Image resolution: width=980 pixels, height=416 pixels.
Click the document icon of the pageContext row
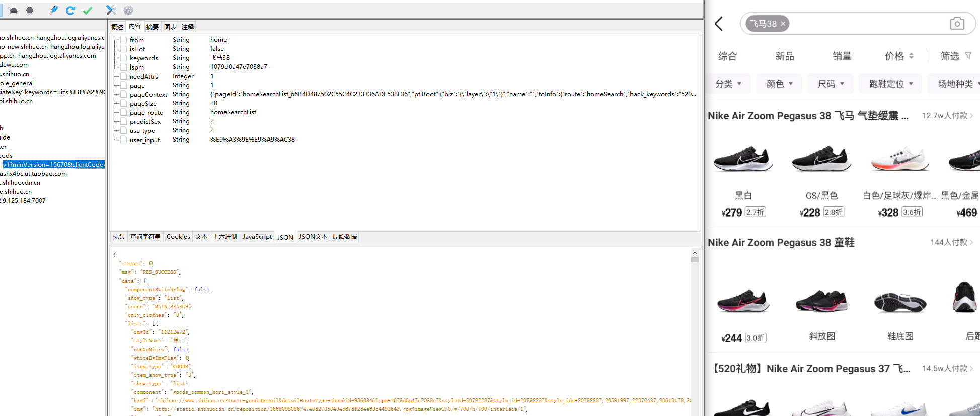coord(123,94)
